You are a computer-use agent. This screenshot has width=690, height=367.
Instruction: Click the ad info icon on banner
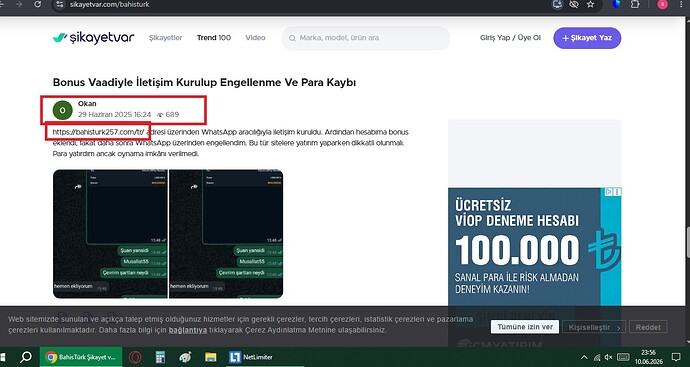(609, 192)
